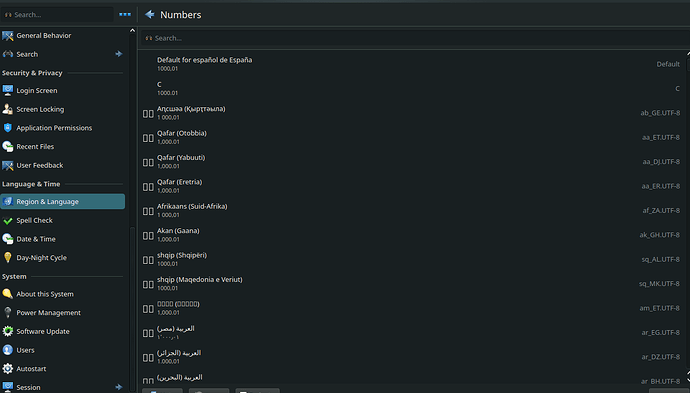Click the sidebar scroll-up arrow
Viewport: 690px width, 393px height.
coord(132,30)
